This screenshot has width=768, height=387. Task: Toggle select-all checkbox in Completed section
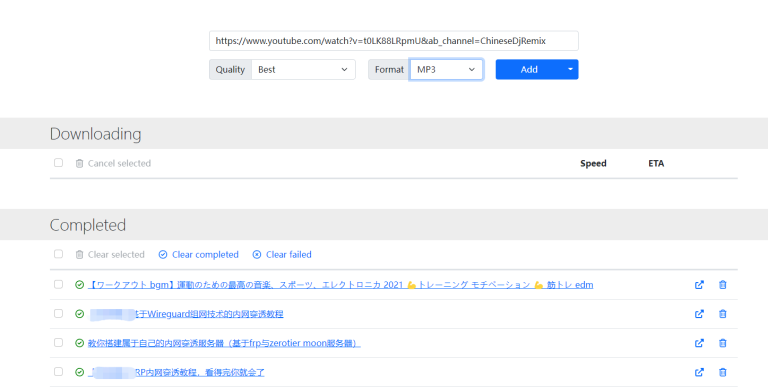(x=58, y=254)
